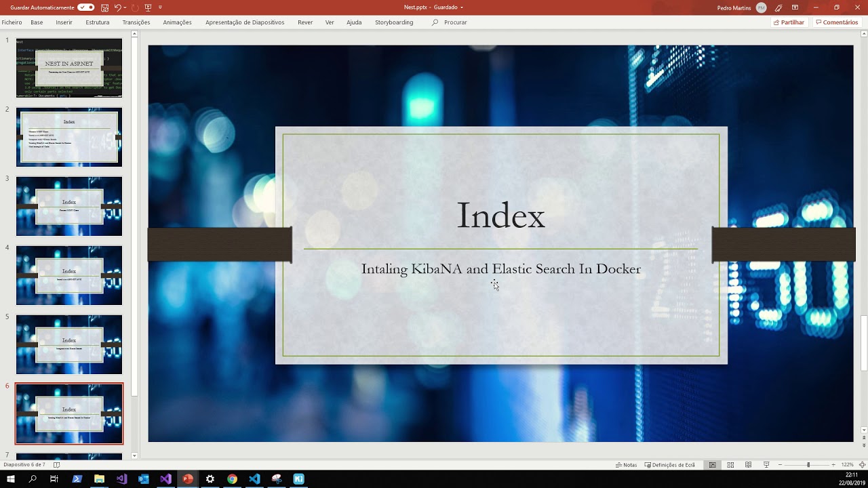
Task: Open the Ficheiro menu
Action: pos(12,22)
